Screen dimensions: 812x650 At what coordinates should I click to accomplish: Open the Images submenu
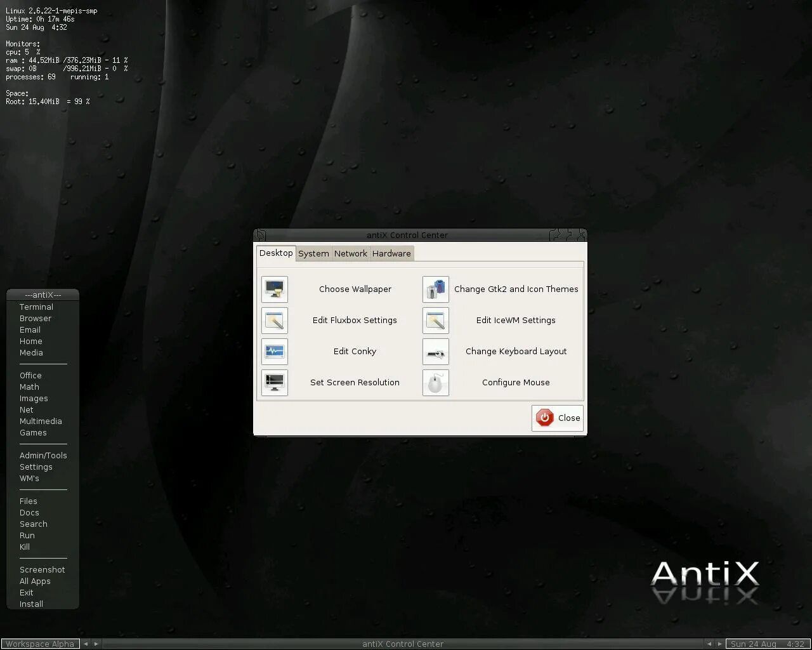pos(34,399)
